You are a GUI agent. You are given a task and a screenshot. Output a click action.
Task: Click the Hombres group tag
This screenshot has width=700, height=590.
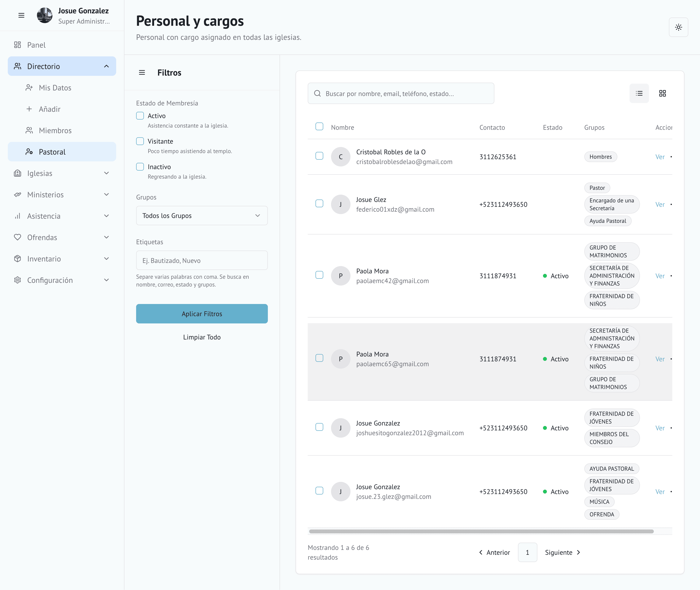601,157
